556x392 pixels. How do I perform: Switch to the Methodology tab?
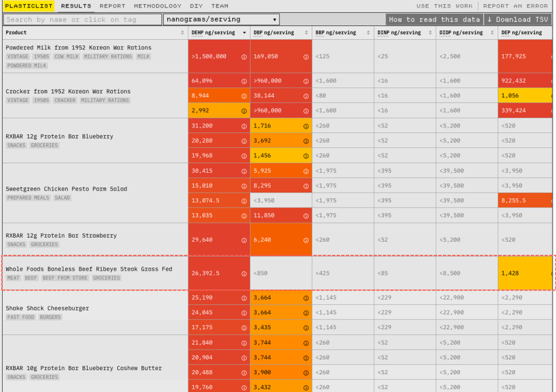[157, 6]
